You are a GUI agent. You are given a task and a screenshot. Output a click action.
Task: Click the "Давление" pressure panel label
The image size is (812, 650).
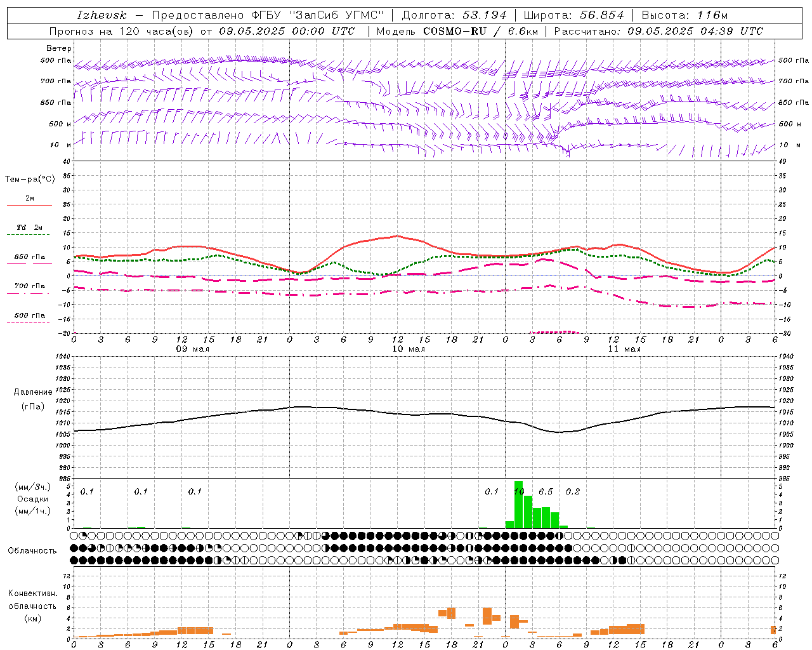[33, 392]
